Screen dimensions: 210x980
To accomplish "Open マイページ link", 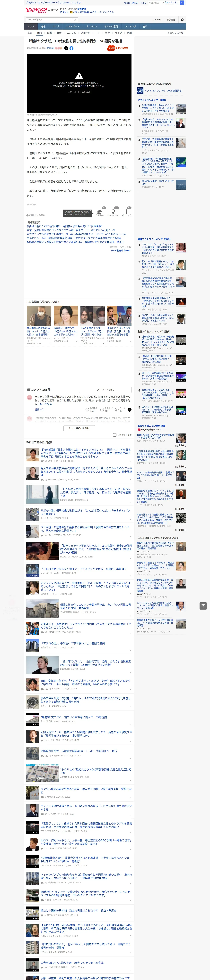I will click(x=157, y=19).
